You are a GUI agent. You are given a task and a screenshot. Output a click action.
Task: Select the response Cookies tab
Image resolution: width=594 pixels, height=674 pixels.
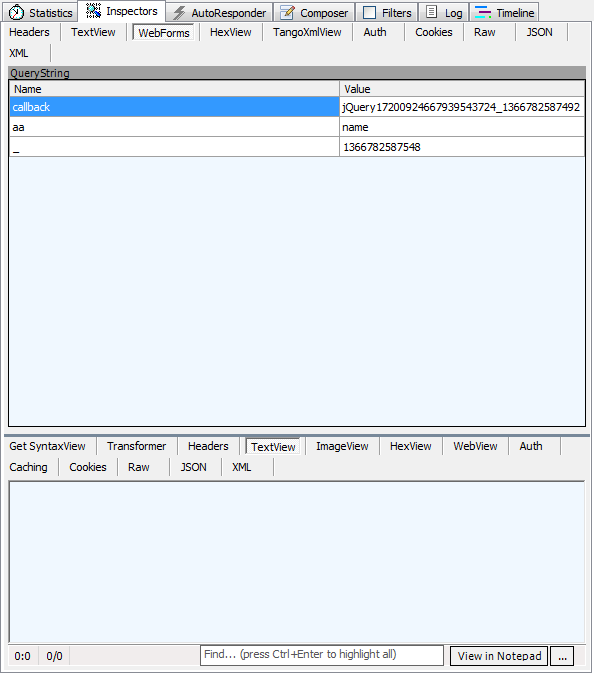click(88, 467)
